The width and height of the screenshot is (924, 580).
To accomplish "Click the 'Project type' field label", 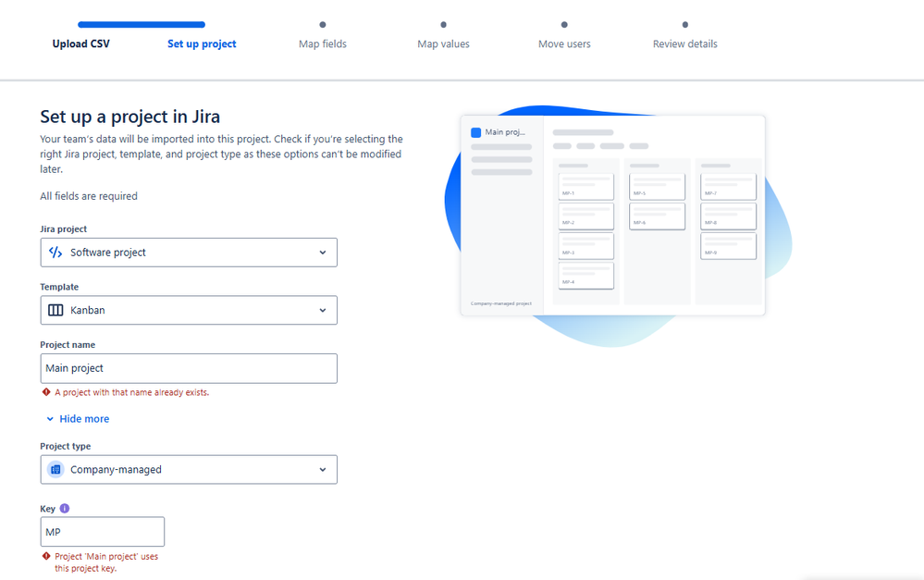I will coord(66,446).
